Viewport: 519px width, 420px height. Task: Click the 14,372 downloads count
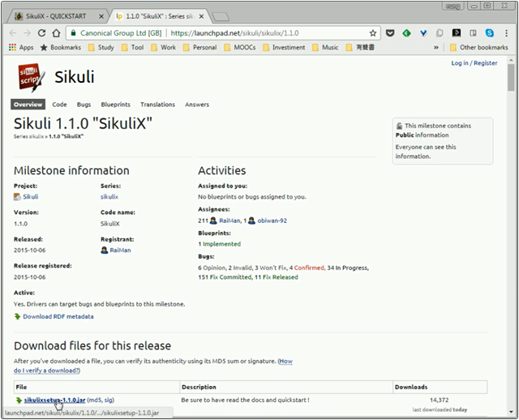(x=440, y=401)
